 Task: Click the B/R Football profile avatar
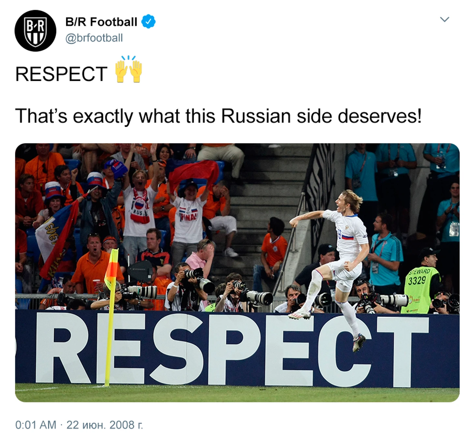[35, 31]
